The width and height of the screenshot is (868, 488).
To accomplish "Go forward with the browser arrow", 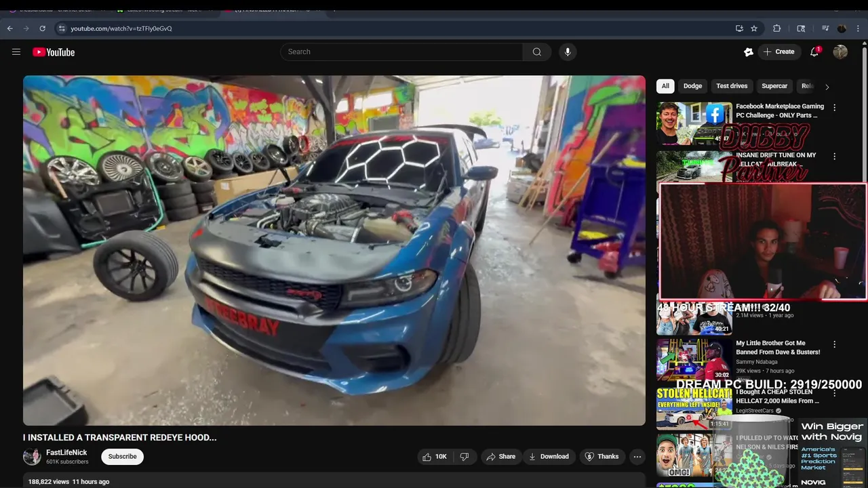I will (x=26, y=28).
